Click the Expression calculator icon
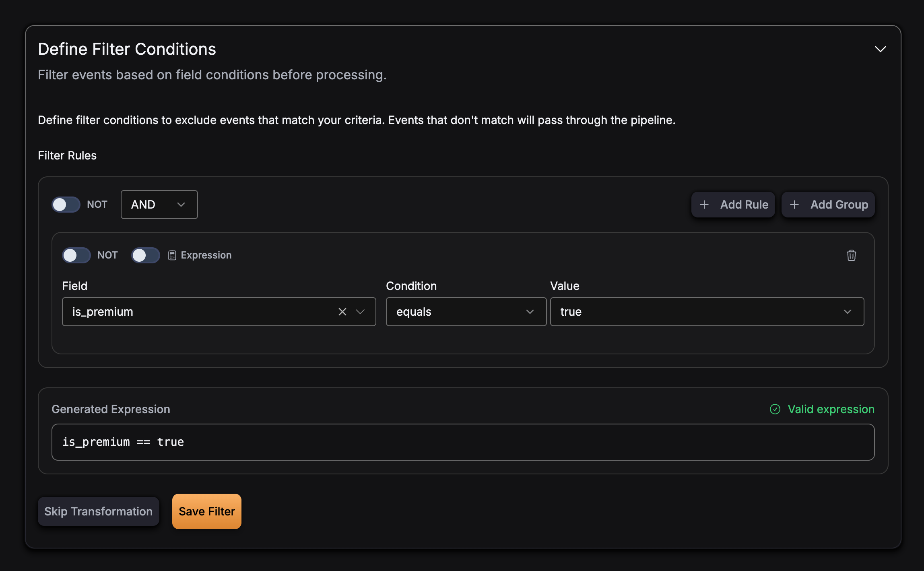 coord(172,255)
